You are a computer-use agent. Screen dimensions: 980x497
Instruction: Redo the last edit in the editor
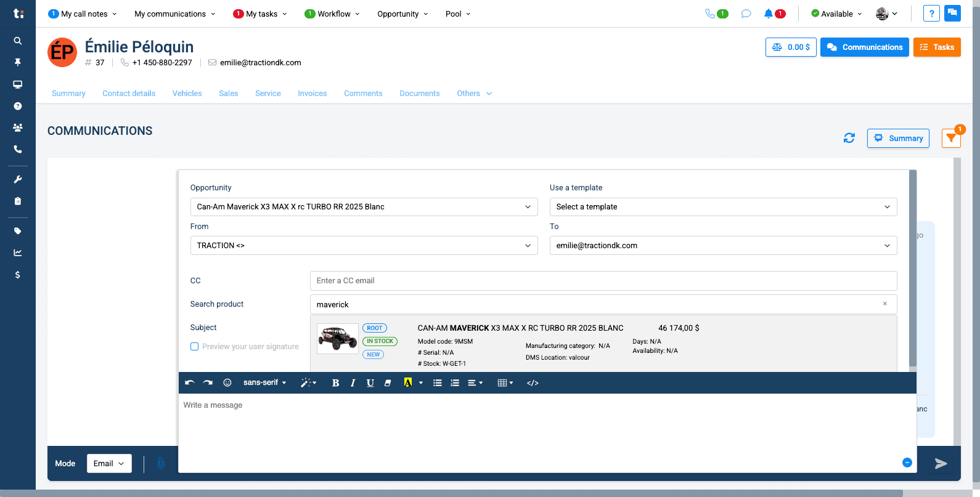pos(208,383)
